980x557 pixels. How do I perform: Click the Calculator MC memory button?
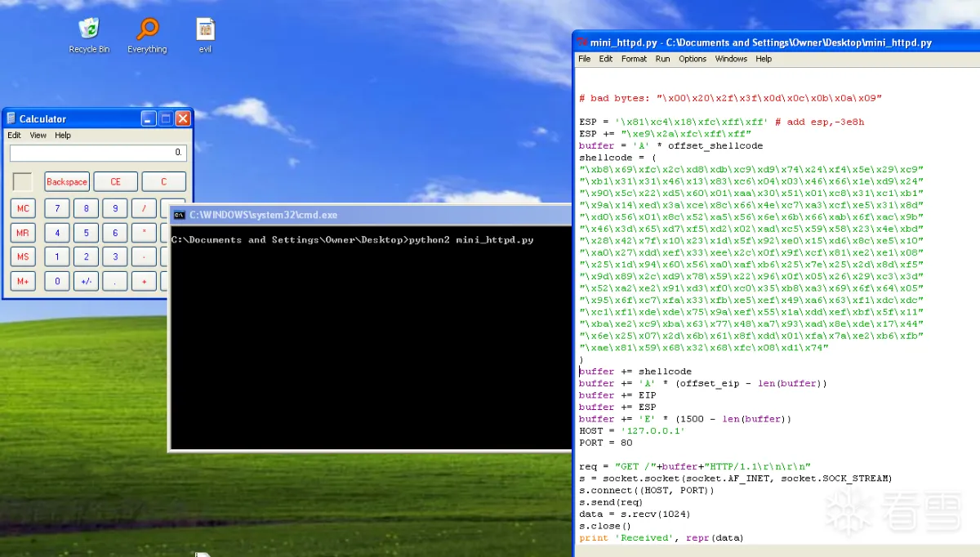pyautogui.click(x=23, y=209)
